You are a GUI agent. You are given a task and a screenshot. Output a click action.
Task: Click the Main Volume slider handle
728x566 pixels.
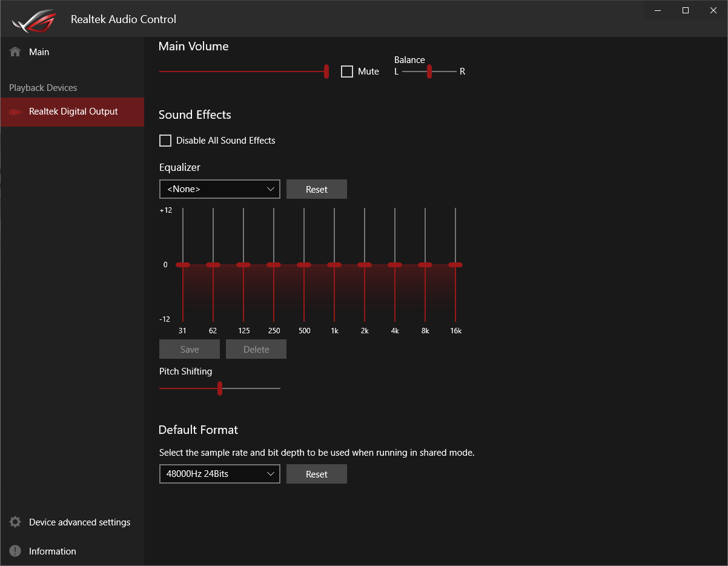click(x=326, y=71)
